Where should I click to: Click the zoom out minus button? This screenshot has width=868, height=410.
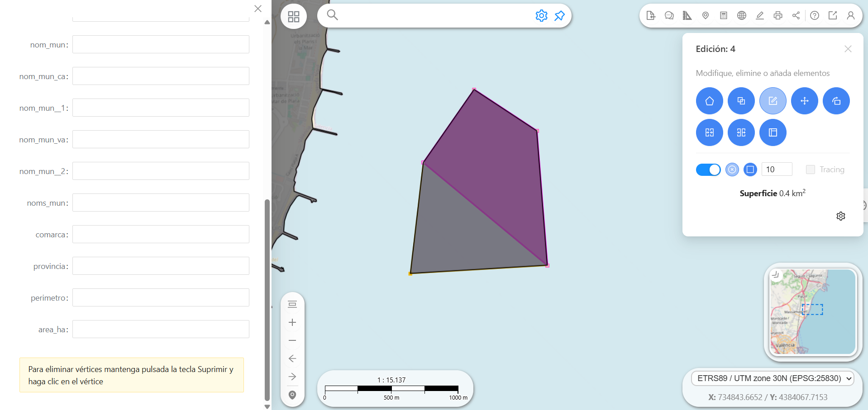point(292,340)
